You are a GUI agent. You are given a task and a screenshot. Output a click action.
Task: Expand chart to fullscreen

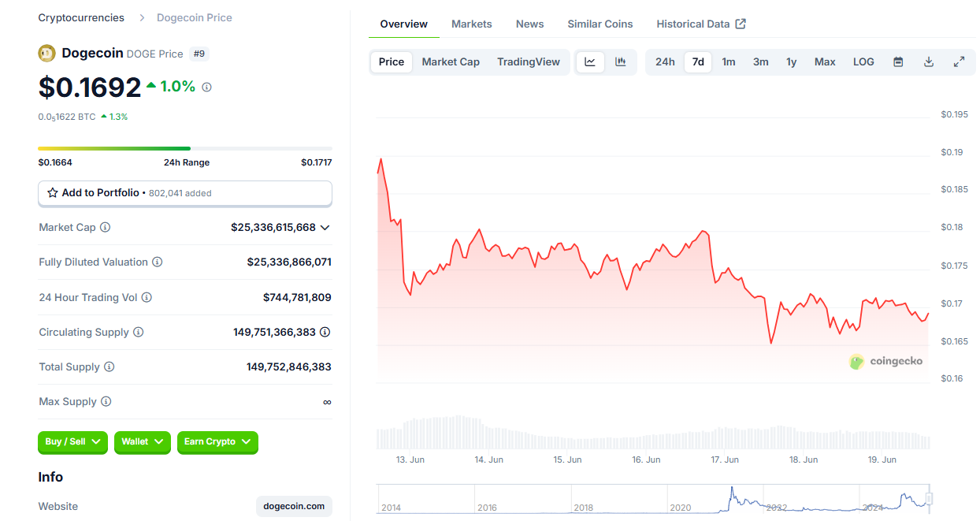960,61
